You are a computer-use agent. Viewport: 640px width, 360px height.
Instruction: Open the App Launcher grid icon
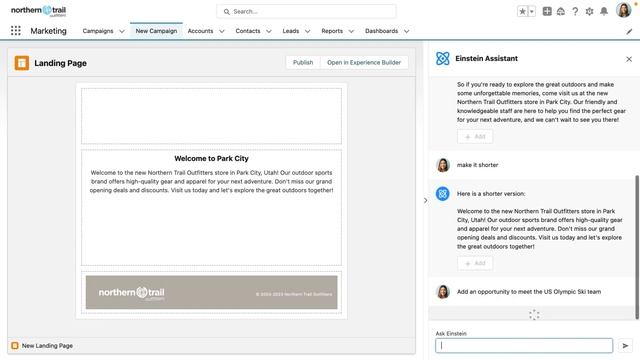16,31
